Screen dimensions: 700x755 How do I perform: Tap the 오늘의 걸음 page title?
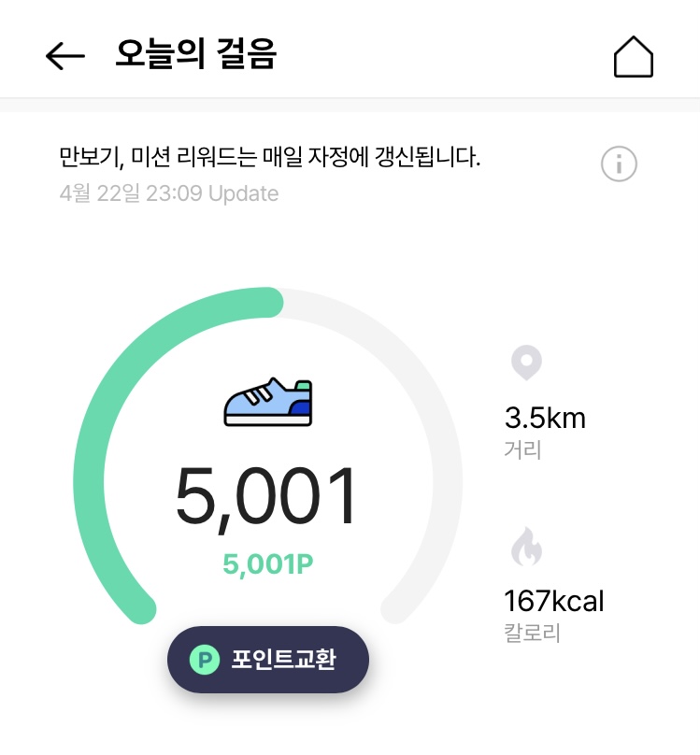(x=195, y=55)
